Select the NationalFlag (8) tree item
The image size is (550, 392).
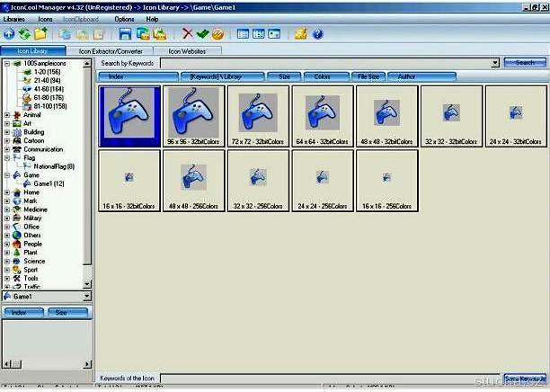[54, 166]
